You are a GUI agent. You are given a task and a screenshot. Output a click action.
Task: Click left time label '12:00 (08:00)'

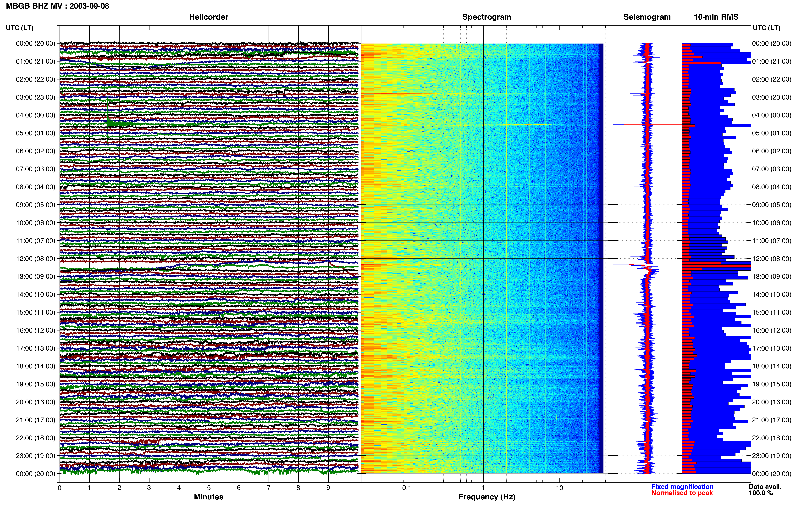(36, 259)
